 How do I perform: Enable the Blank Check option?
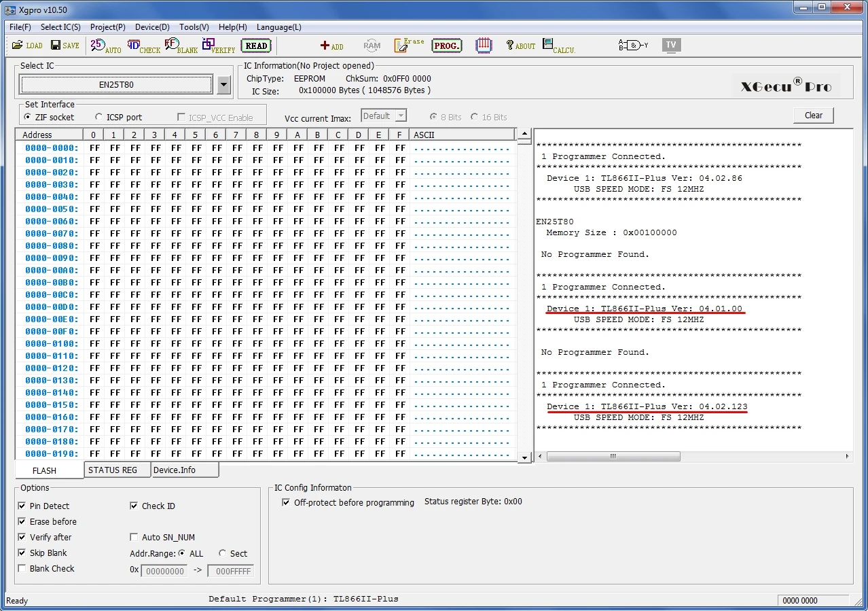click(46, 568)
